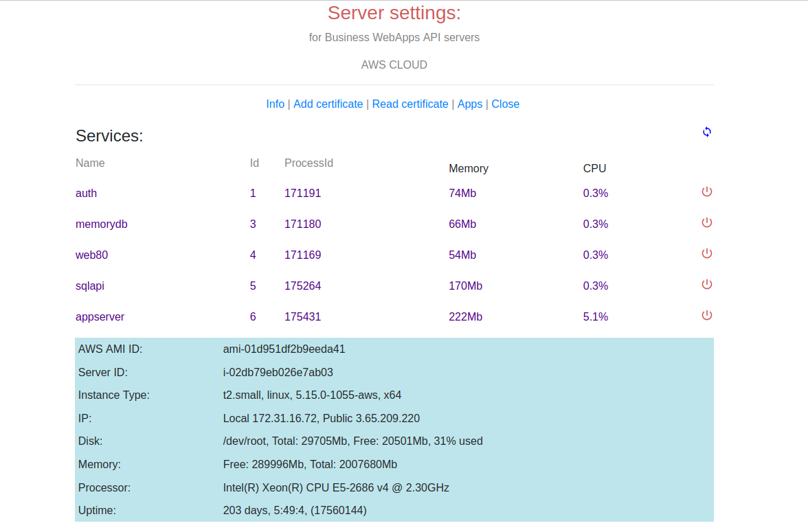The width and height of the screenshot is (808, 532).
Task: Click the Business WebApps API servers subtitle
Action: pyautogui.click(x=394, y=38)
